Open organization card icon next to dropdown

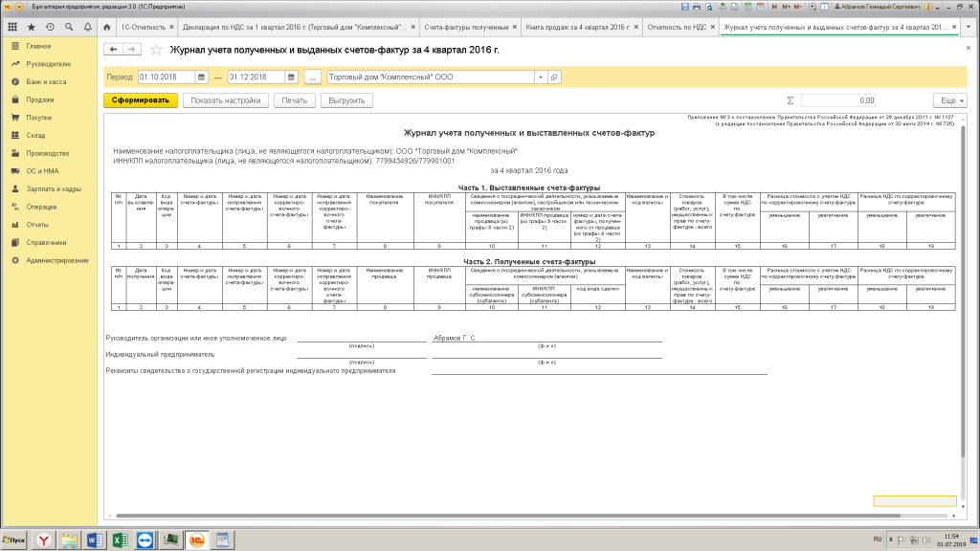[x=554, y=77]
